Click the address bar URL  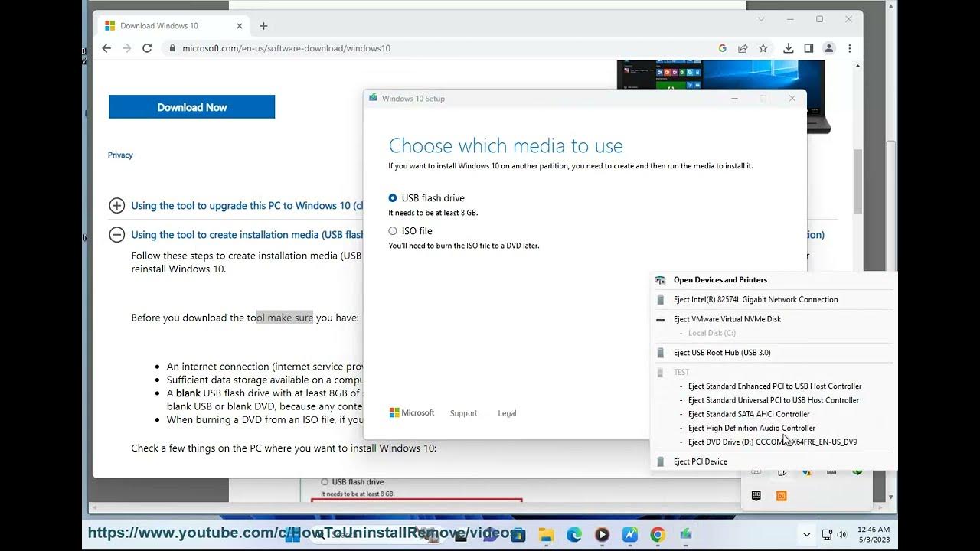point(286,48)
